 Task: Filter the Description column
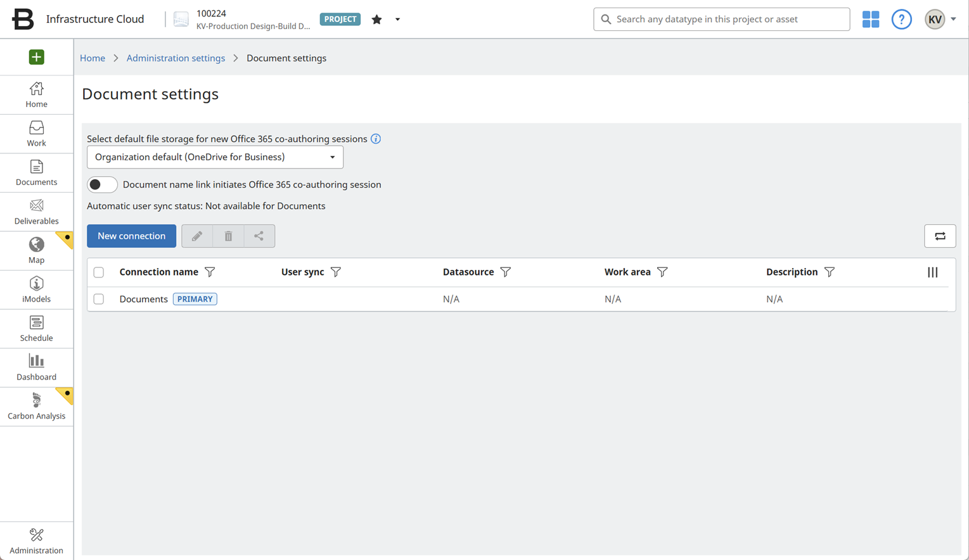pyautogui.click(x=830, y=272)
